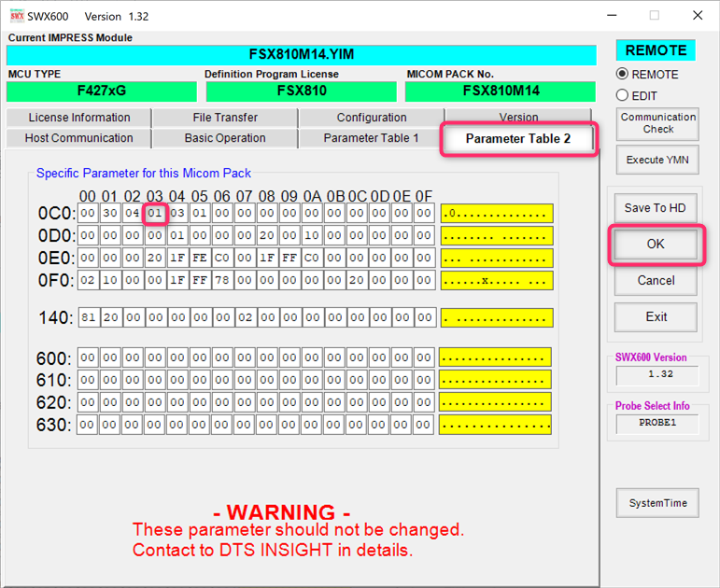Click the MICOM PACK No. field FSX810M14
This screenshot has height=588, width=720.
pos(501,91)
